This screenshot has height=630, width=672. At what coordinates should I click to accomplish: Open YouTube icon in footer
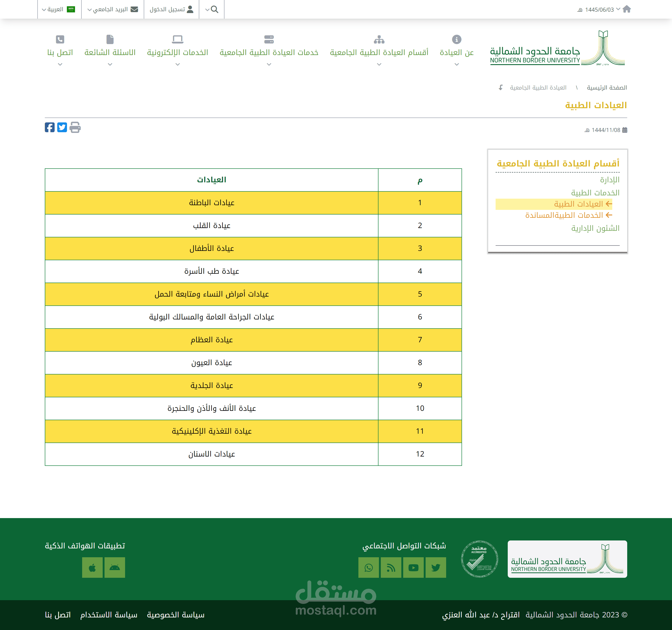[x=413, y=568]
